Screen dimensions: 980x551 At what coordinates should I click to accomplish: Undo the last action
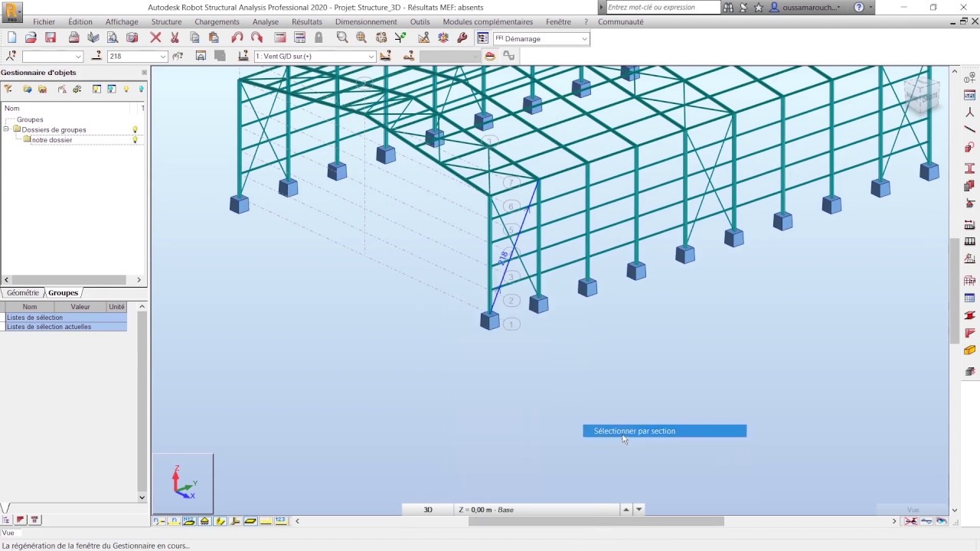point(237,38)
